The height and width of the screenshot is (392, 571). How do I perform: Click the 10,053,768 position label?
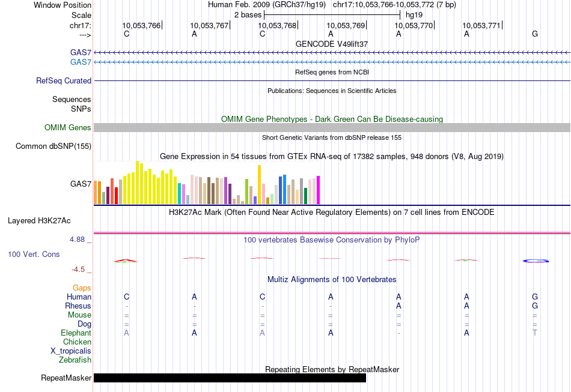[x=278, y=25]
